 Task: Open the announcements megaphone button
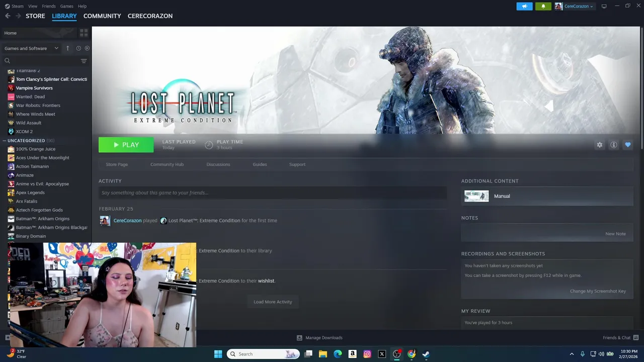pos(524,6)
